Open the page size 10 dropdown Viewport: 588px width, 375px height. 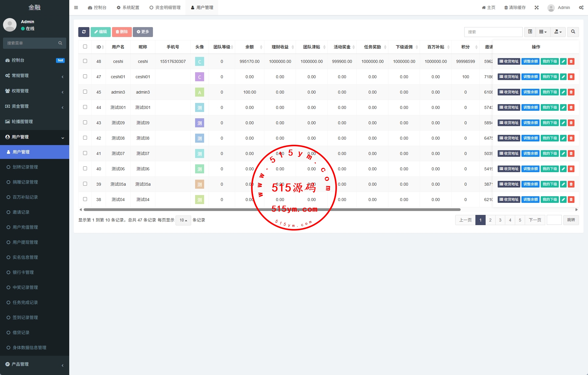pos(183,220)
